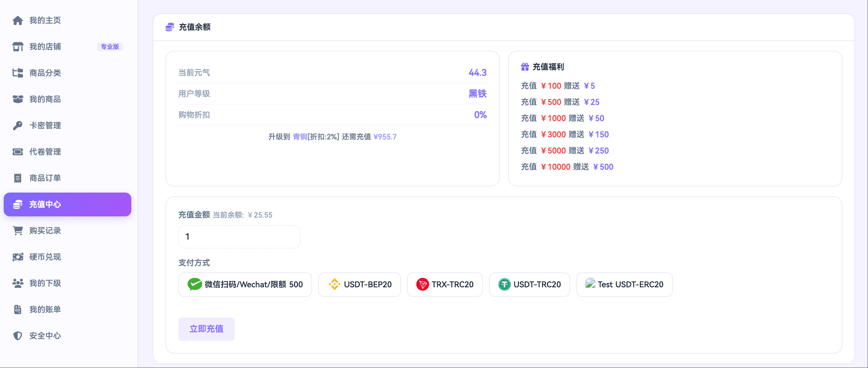Click the cash icon for 硬币兑现
Image resolution: width=868 pixels, height=368 pixels.
[x=17, y=257]
